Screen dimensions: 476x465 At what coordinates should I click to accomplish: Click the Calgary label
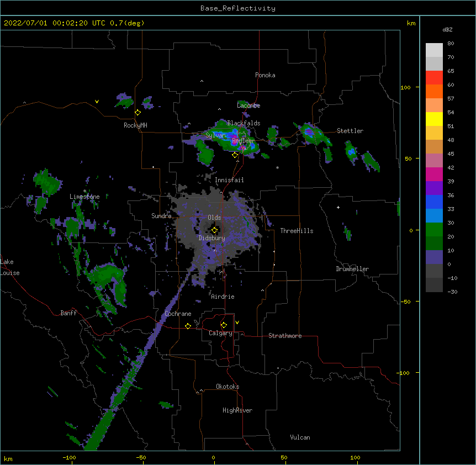[x=221, y=333]
